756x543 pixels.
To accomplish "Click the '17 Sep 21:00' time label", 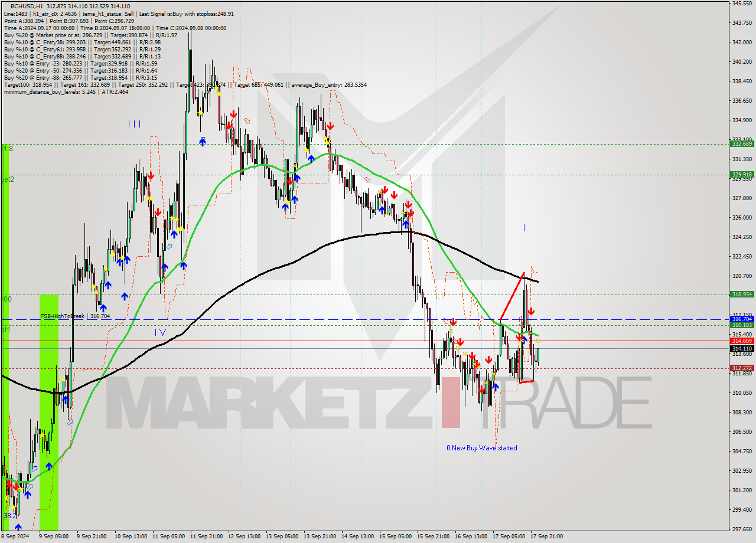I will coord(546,537).
